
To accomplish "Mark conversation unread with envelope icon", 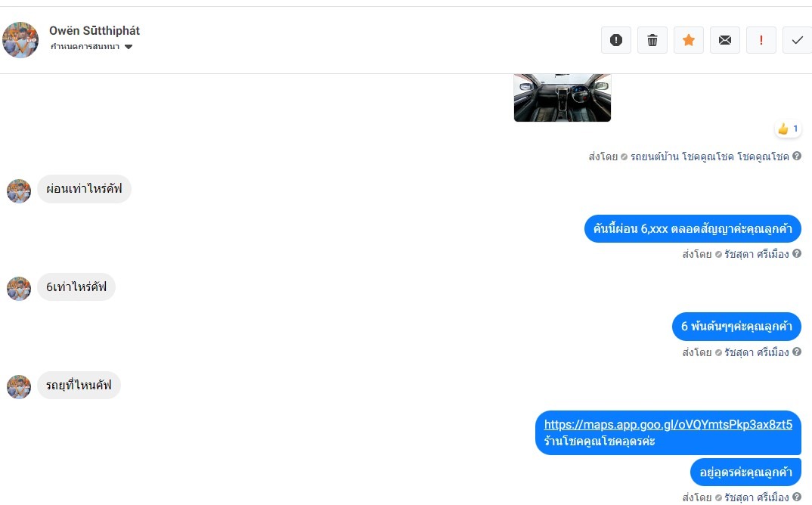I will coord(724,40).
